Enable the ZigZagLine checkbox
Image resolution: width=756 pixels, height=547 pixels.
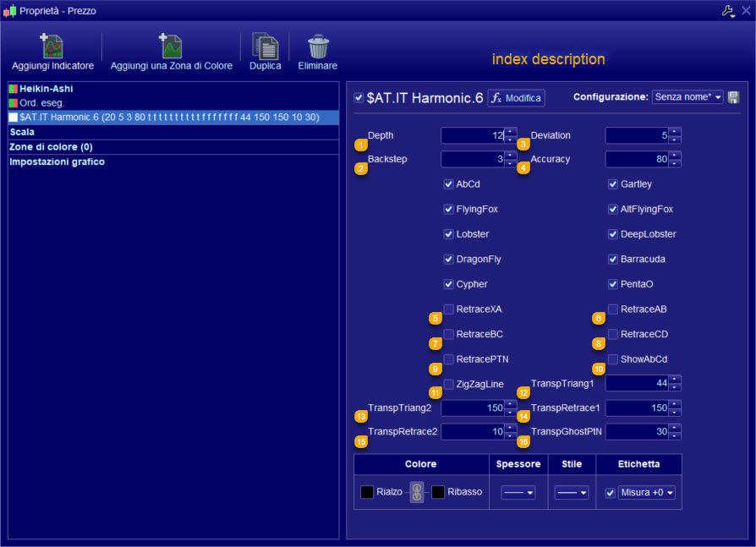(x=448, y=384)
